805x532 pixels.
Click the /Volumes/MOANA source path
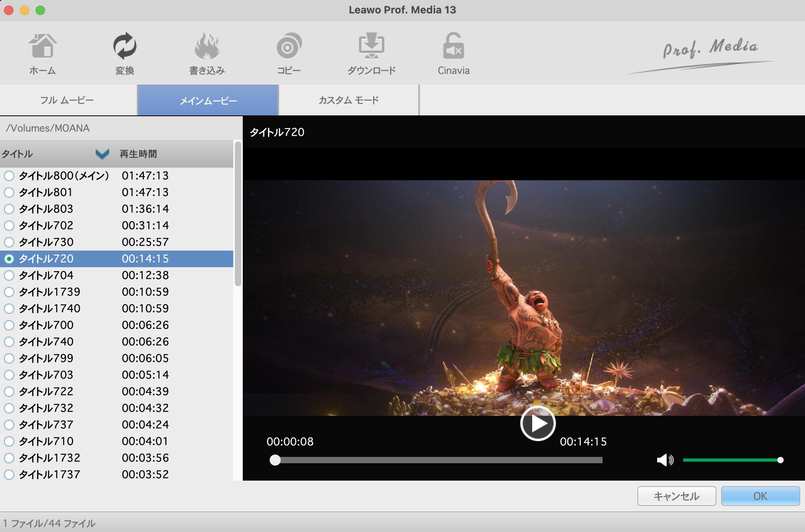(48, 128)
